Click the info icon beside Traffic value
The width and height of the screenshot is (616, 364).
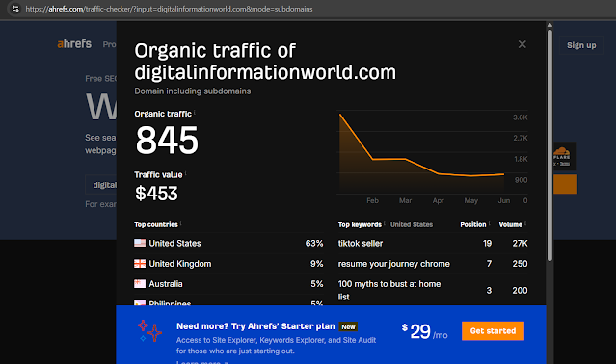point(185,173)
